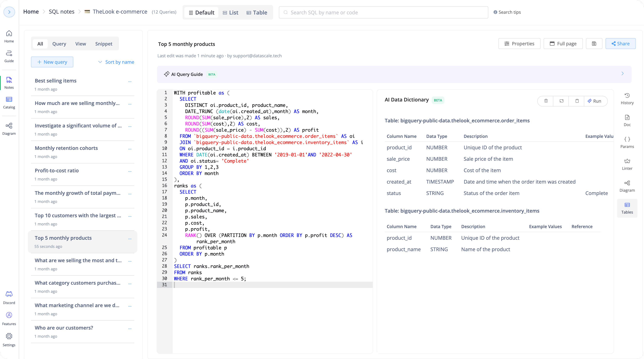Click the created_at column row
Image resolution: width=644 pixels, height=359 pixels.
[x=499, y=182]
